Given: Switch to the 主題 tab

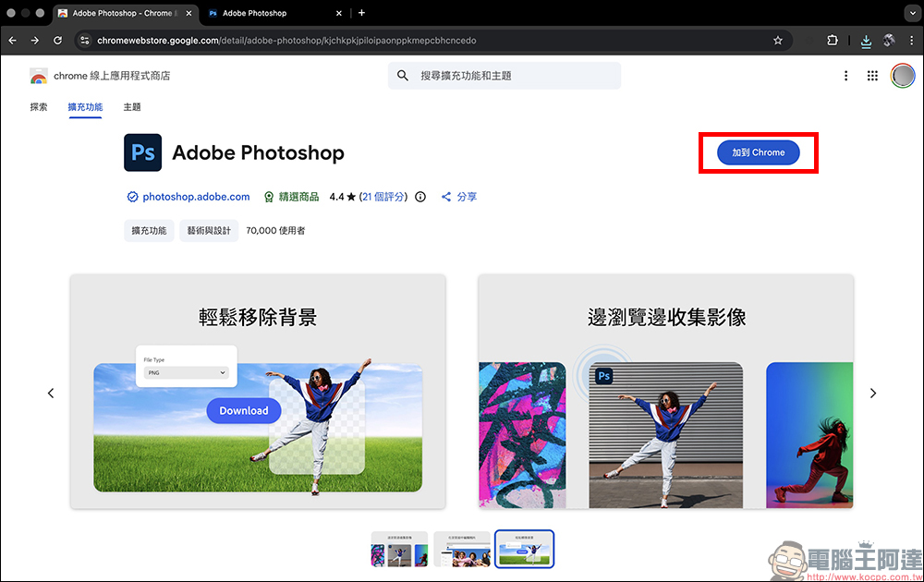Looking at the screenshot, I should (131, 107).
